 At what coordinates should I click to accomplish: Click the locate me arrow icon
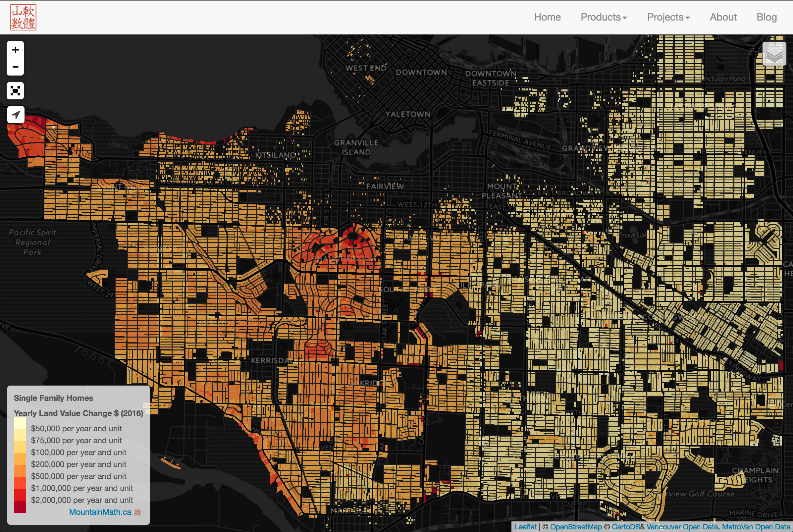pyautogui.click(x=16, y=115)
